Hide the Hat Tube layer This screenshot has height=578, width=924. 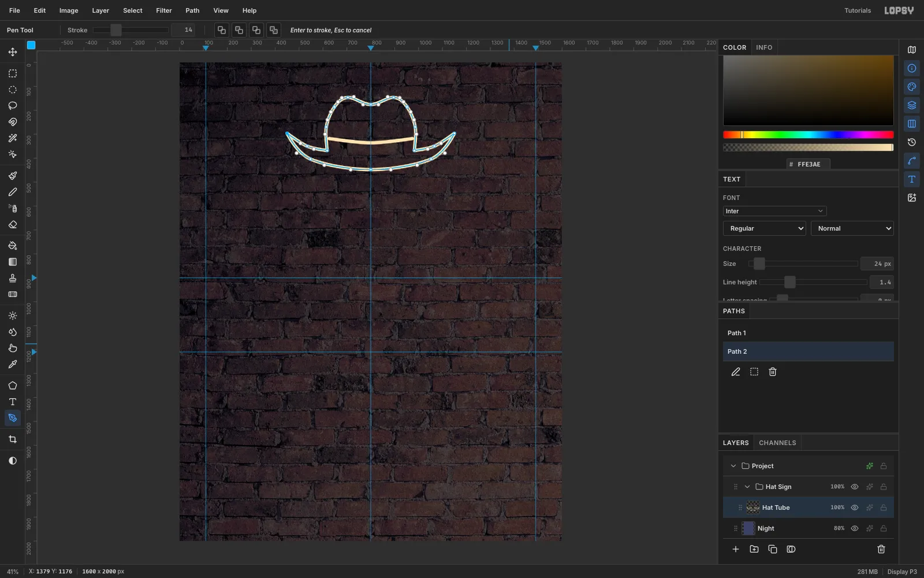click(x=855, y=507)
